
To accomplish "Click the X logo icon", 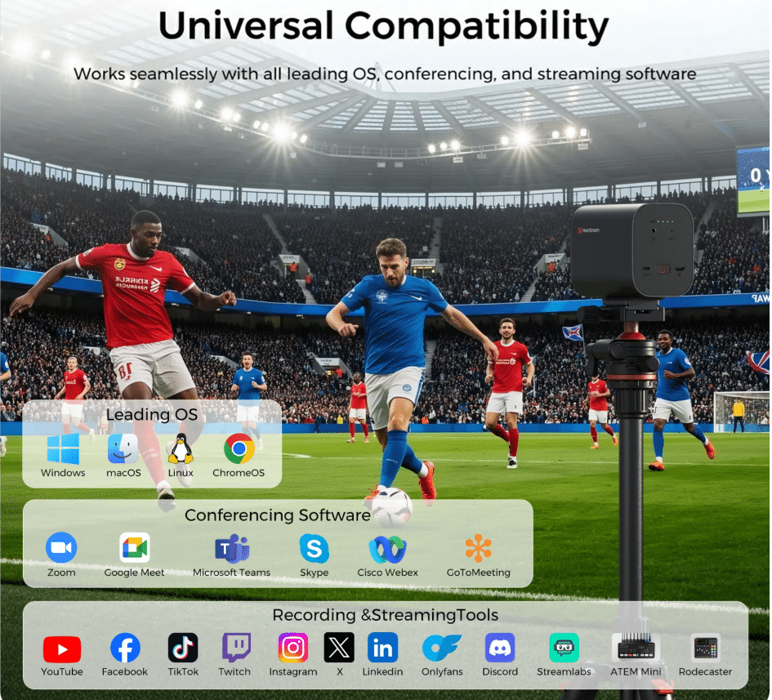I will [x=339, y=648].
